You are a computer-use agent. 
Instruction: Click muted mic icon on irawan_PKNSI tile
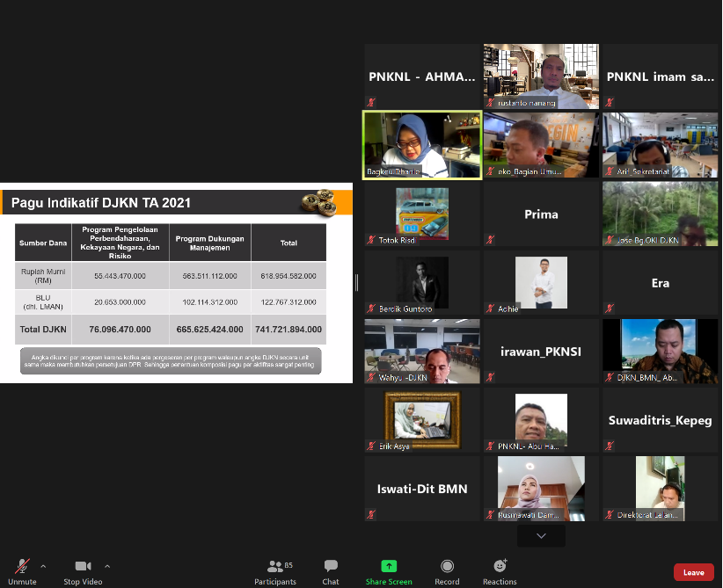point(490,377)
